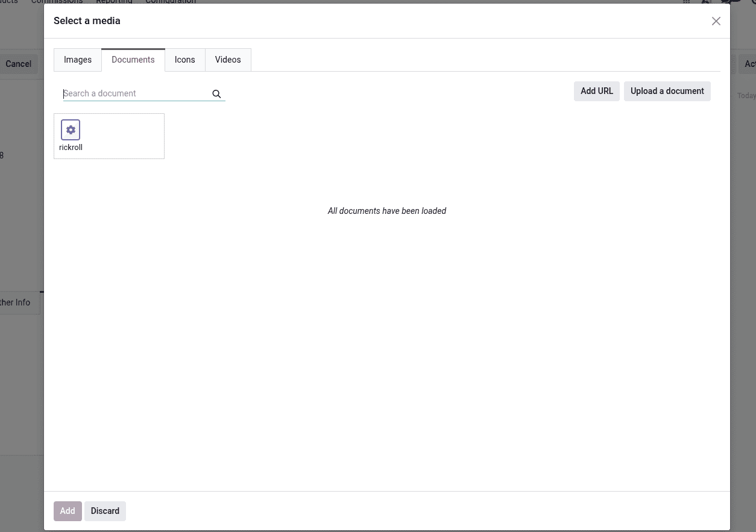This screenshot has width=756, height=532.
Task: Switch to the Videos tab
Action: 227,60
